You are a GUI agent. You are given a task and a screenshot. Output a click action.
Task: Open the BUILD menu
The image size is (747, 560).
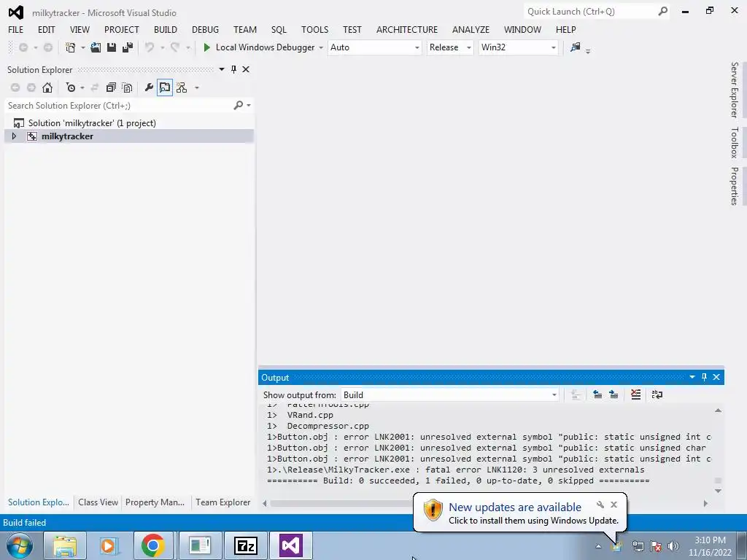point(166,29)
